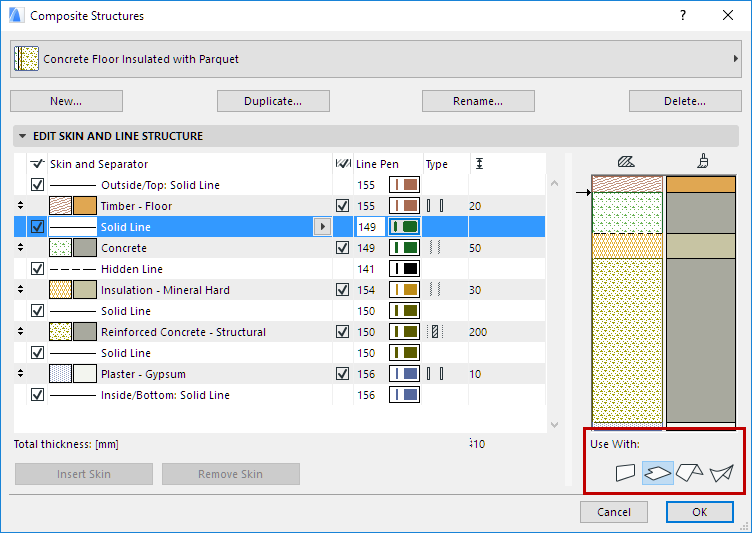Click the Concrete fill pattern thumbnail
The height and width of the screenshot is (533, 752).
tap(60, 248)
